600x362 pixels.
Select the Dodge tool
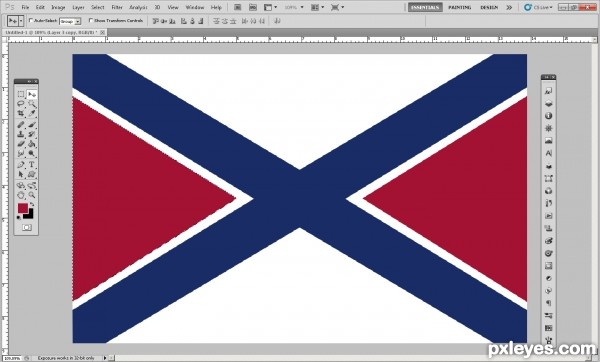pyautogui.click(x=32, y=153)
